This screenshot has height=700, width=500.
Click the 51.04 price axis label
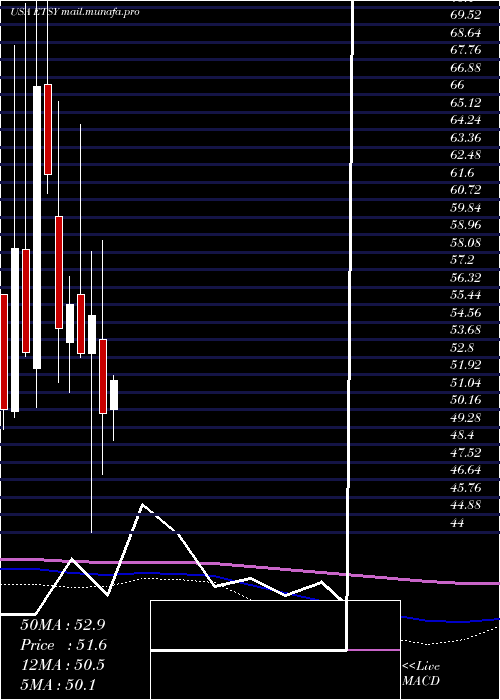[466, 382]
